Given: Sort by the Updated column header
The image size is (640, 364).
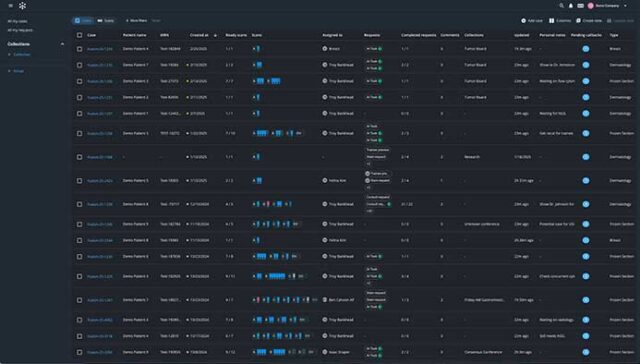Looking at the screenshot, I should coord(521,35).
